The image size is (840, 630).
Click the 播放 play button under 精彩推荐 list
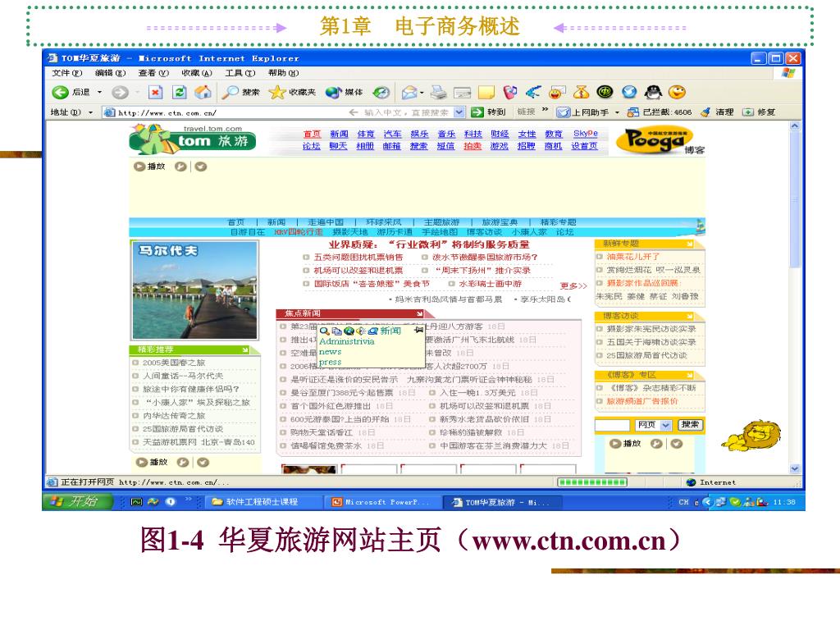point(152,462)
